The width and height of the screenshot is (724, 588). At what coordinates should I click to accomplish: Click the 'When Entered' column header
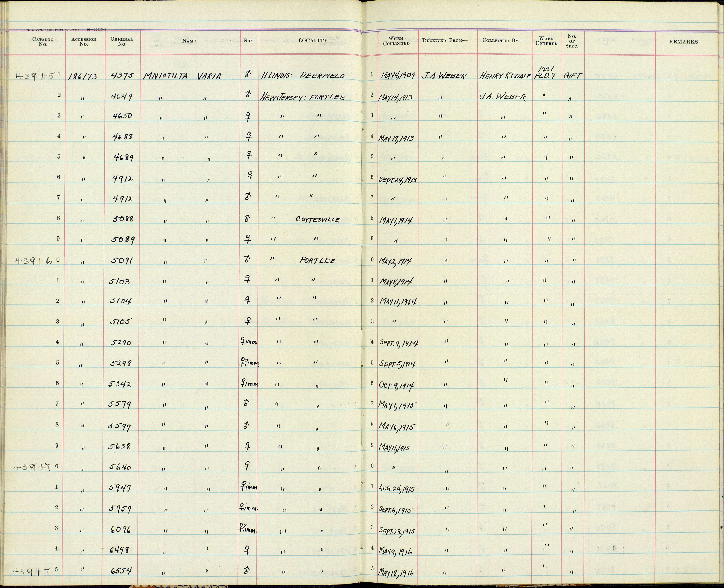(546, 41)
